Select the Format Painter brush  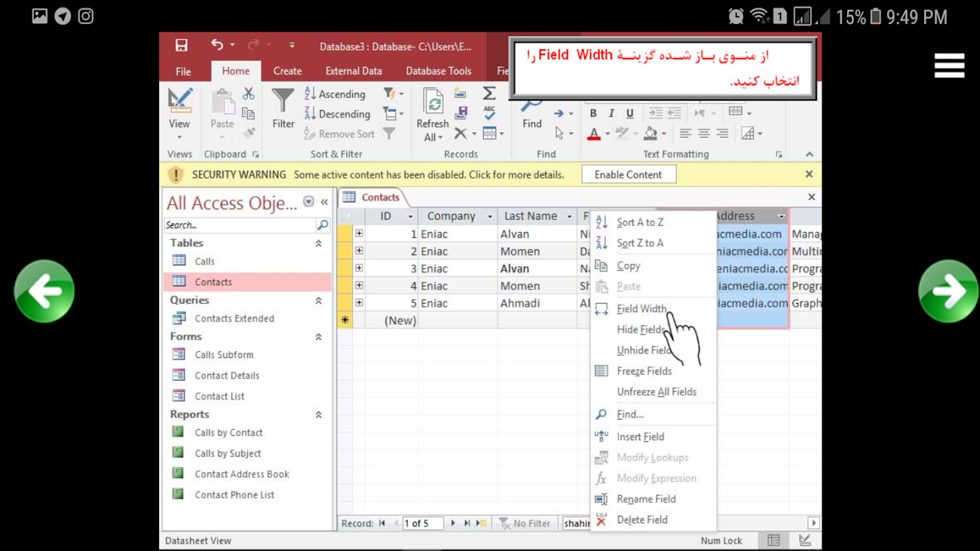[x=248, y=133]
